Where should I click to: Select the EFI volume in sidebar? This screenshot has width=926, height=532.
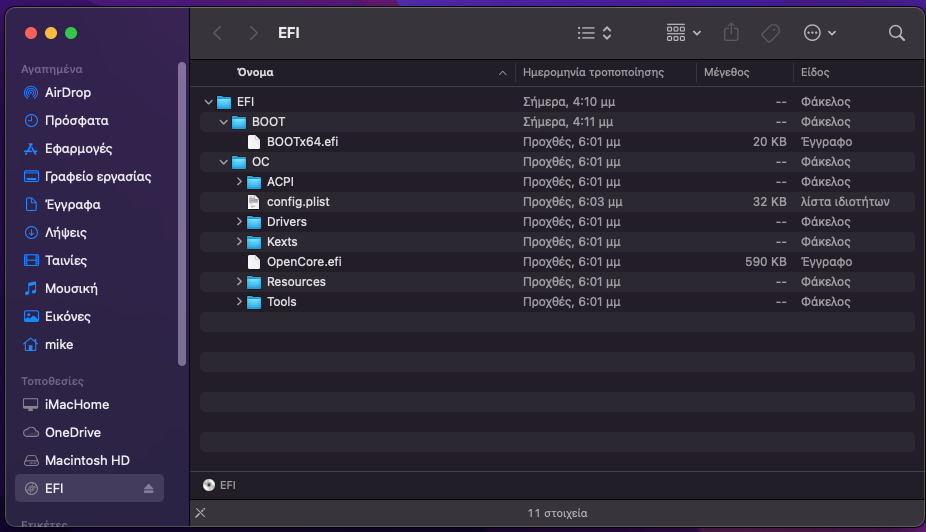tap(90, 488)
